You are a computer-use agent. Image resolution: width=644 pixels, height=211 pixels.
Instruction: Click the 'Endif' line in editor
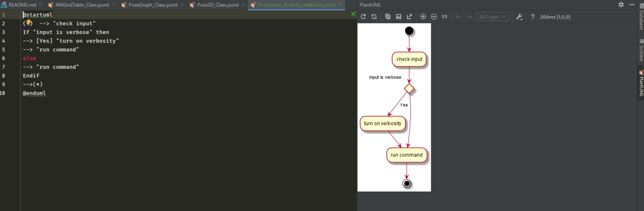tap(31, 76)
